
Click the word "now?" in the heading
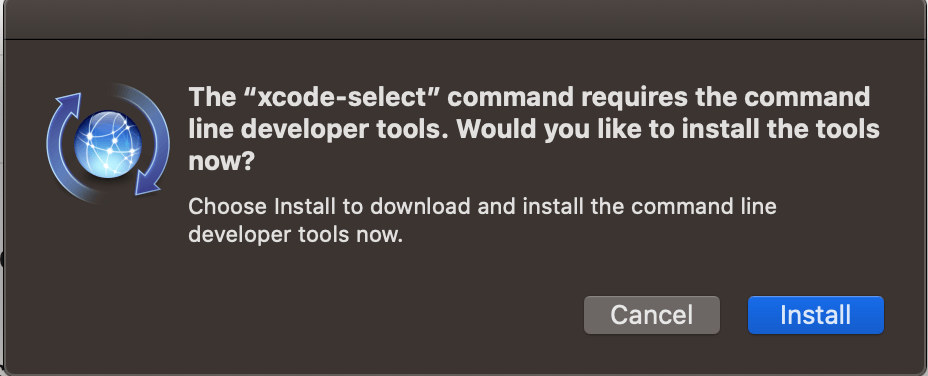(221, 162)
